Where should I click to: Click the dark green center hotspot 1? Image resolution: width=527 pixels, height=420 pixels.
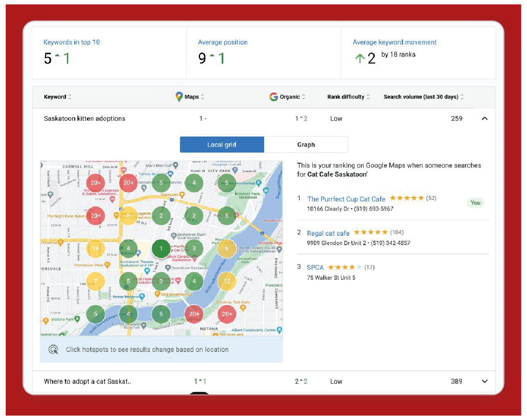(x=161, y=248)
